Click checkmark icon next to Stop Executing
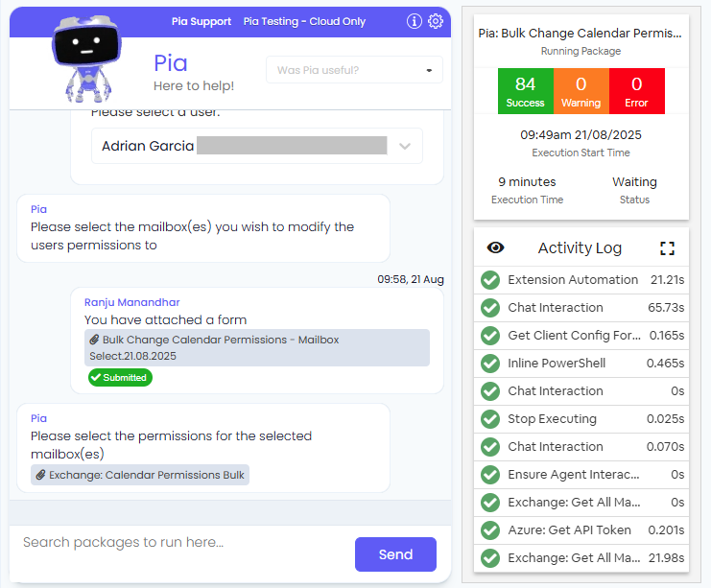The height and width of the screenshot is (588, 711). [490, 419]
